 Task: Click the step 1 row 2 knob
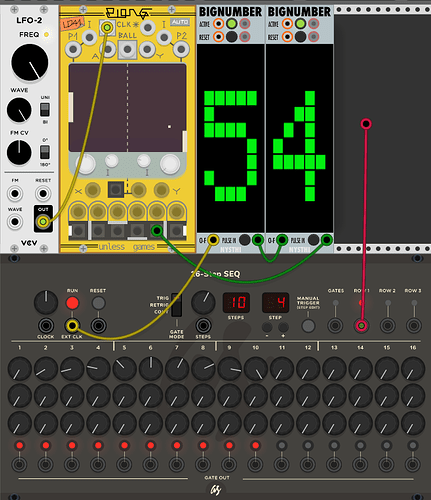tap(19, 396)
